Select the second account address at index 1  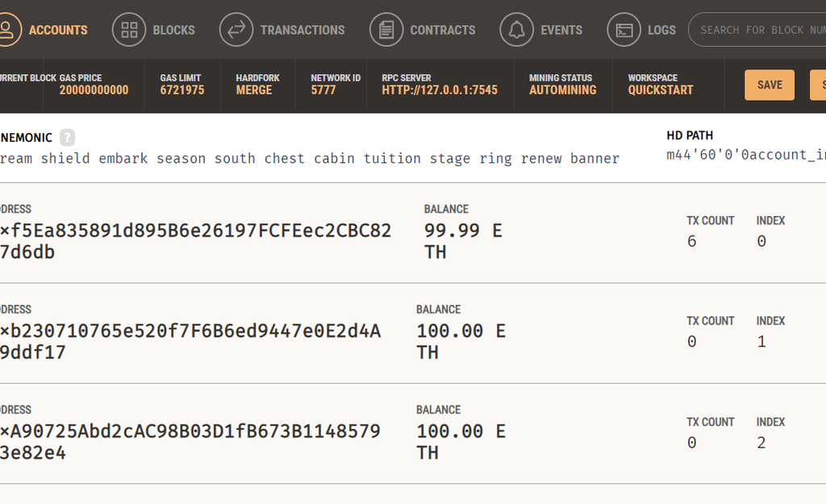click(190, 341)
